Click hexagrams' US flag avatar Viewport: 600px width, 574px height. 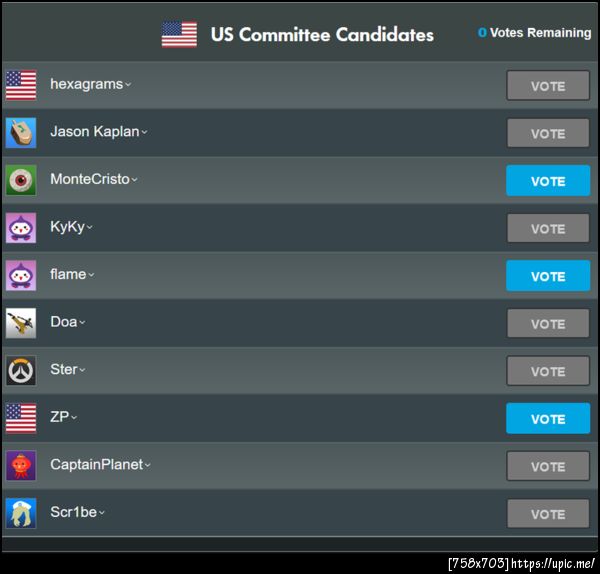coord(21,85)
